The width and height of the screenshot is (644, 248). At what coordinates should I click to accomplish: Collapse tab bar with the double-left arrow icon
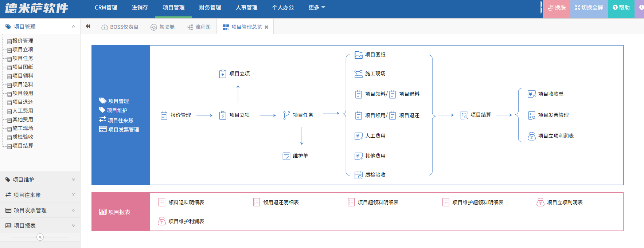[x=88, y=26]
